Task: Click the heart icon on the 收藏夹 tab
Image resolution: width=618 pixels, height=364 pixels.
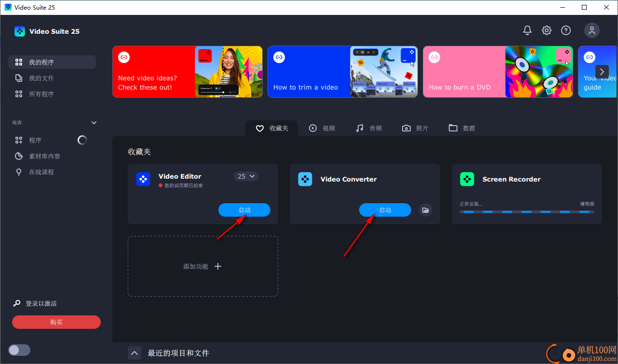Action: (x=260, y=128)
